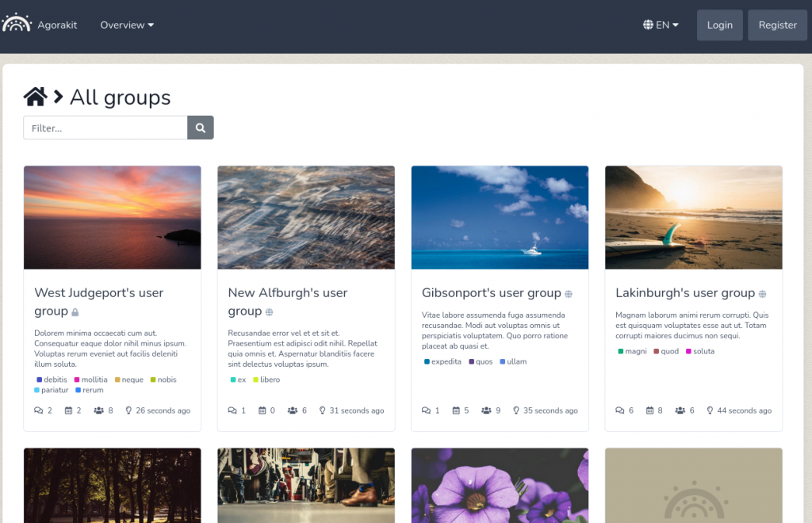The height and width of the screenshot is (523, 812).
Task: Click description starting 'Magnam laborum animi'
Action: tap(691, 326)
